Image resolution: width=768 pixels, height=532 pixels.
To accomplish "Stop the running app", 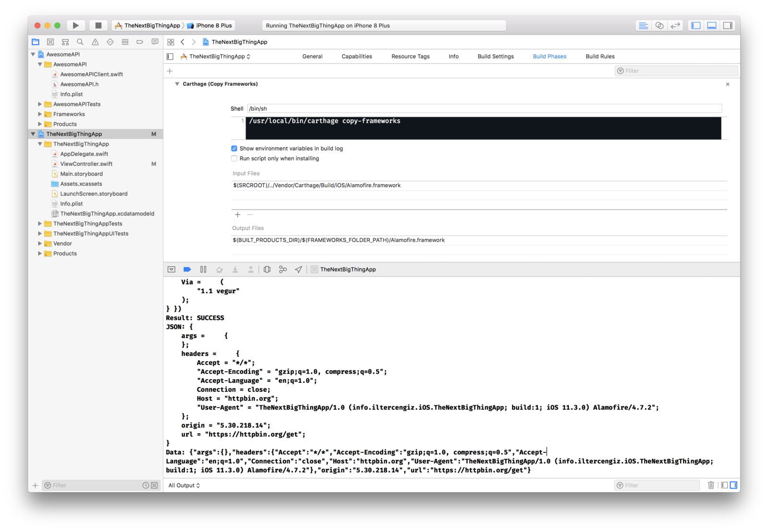I will 98,25.
